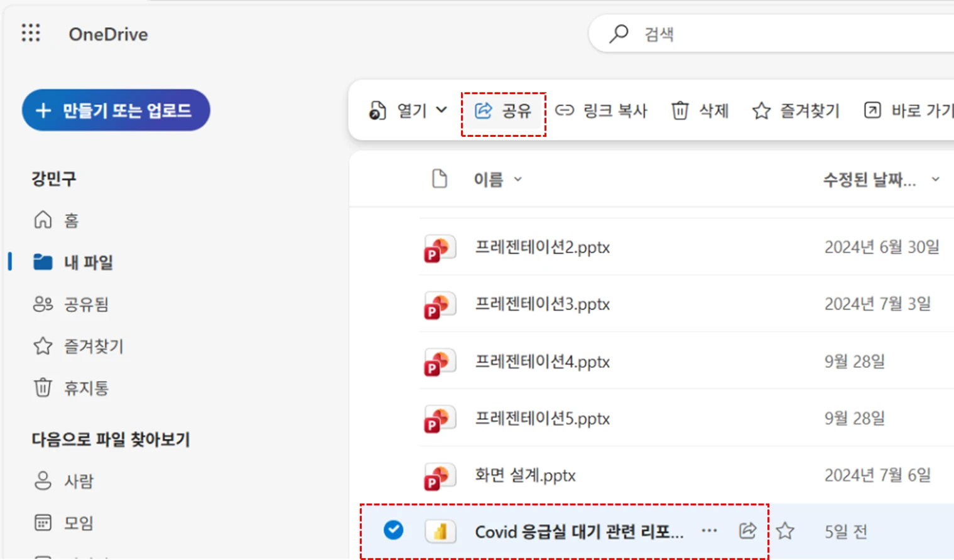954x560 pixels.
Task: Click the 만들기 또는 업로드 button
Action: tap(116, 110)
